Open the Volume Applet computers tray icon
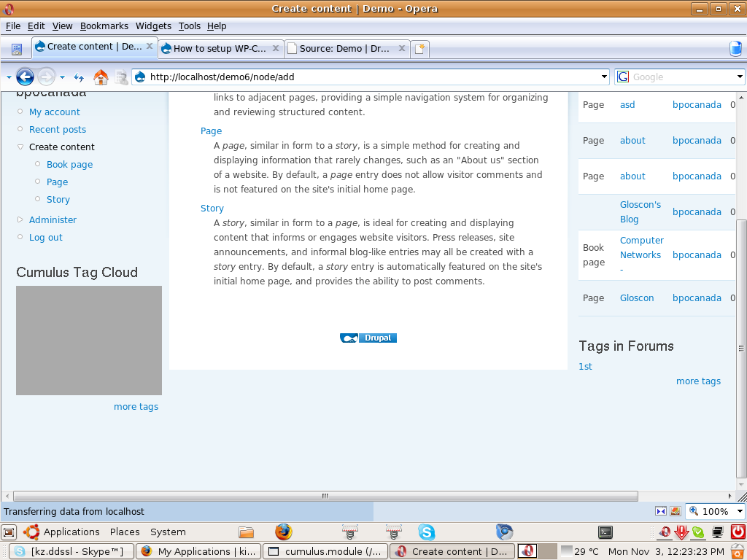 pos(718,532)
